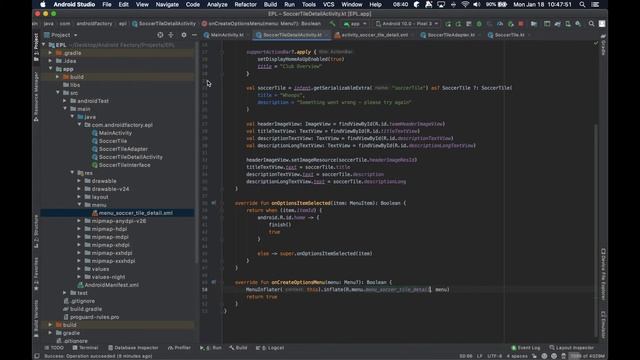
Task: Click the Make Project hammer icon
Action: 332,24
